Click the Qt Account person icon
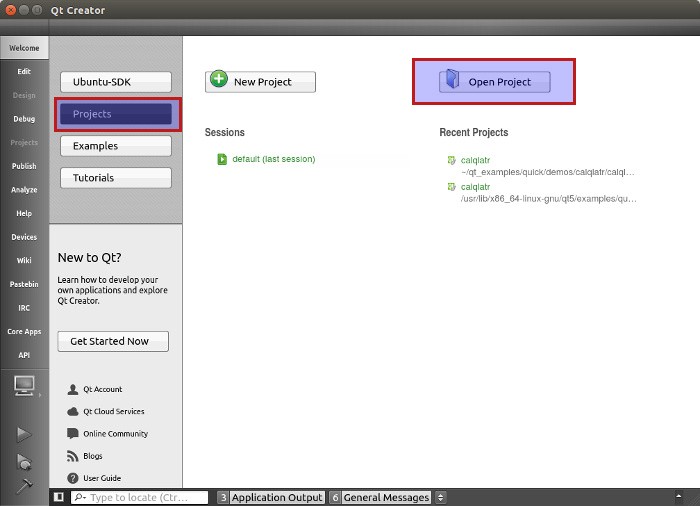Image resolution: width=700 pixels, height=506 pixels. 72,389
